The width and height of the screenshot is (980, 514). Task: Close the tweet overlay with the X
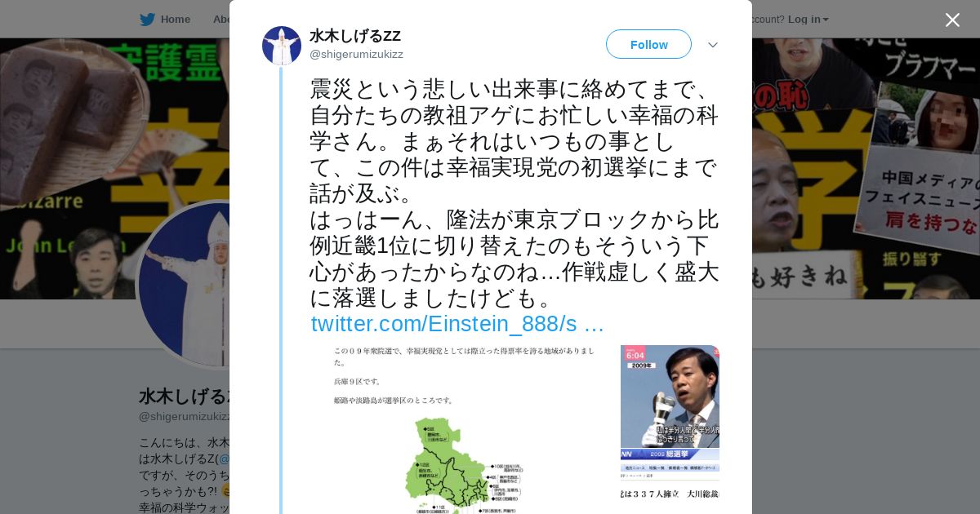952,20
